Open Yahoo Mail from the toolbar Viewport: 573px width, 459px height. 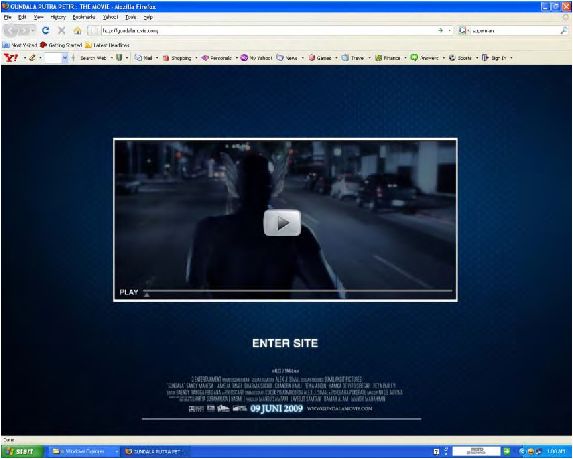click(x=144, y=58)
